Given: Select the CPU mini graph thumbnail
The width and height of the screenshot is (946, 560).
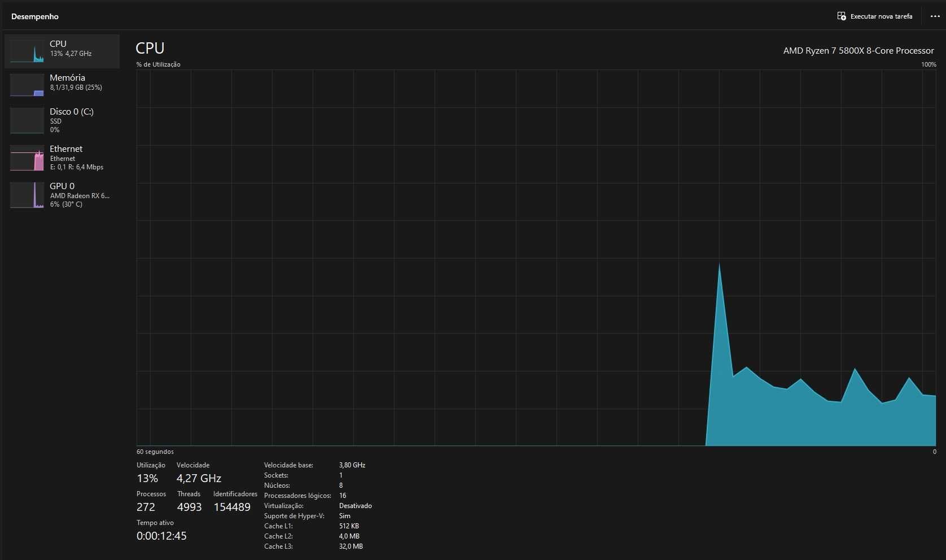Looking at the screenshot, I should coord(27,51).
